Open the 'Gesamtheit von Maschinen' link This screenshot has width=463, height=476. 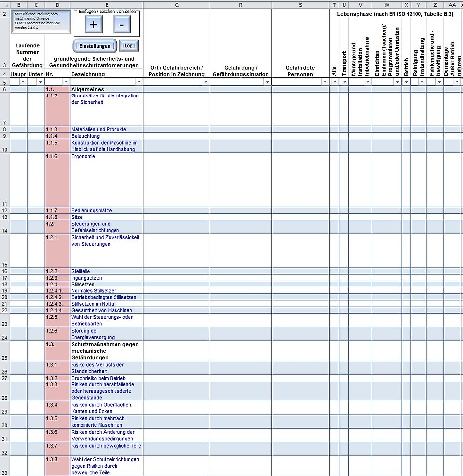(102, 310)
